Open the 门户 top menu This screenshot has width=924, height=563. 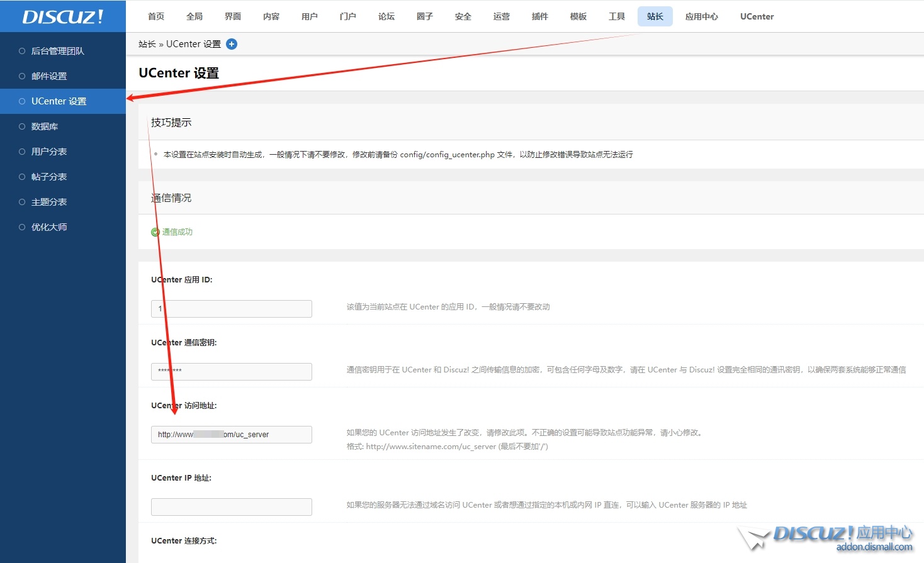(x=348, y=16)
